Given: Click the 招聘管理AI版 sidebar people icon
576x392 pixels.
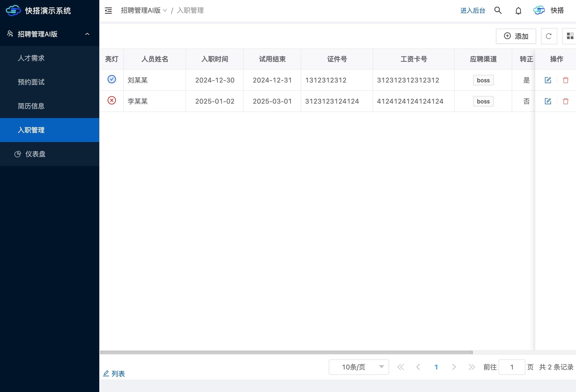Looking at the screenshot, I should 10,34.
